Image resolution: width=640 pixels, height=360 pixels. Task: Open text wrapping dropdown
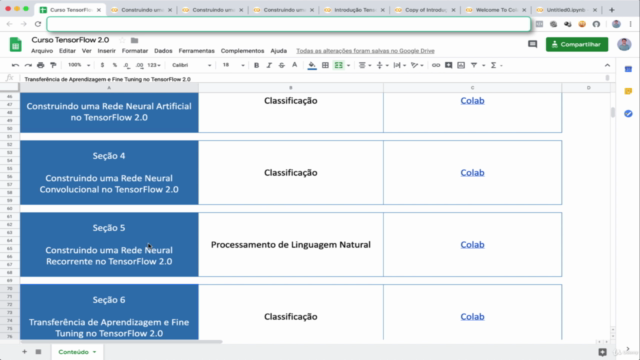tap(399, 65)
